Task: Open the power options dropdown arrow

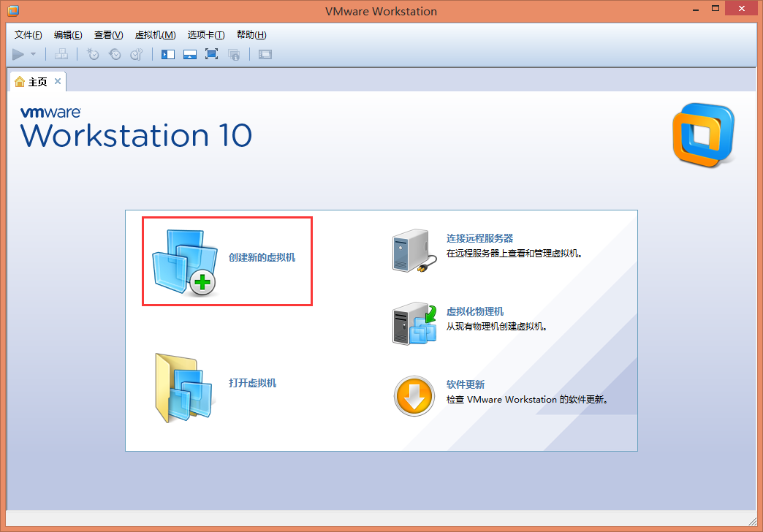Action: [33, 55]
